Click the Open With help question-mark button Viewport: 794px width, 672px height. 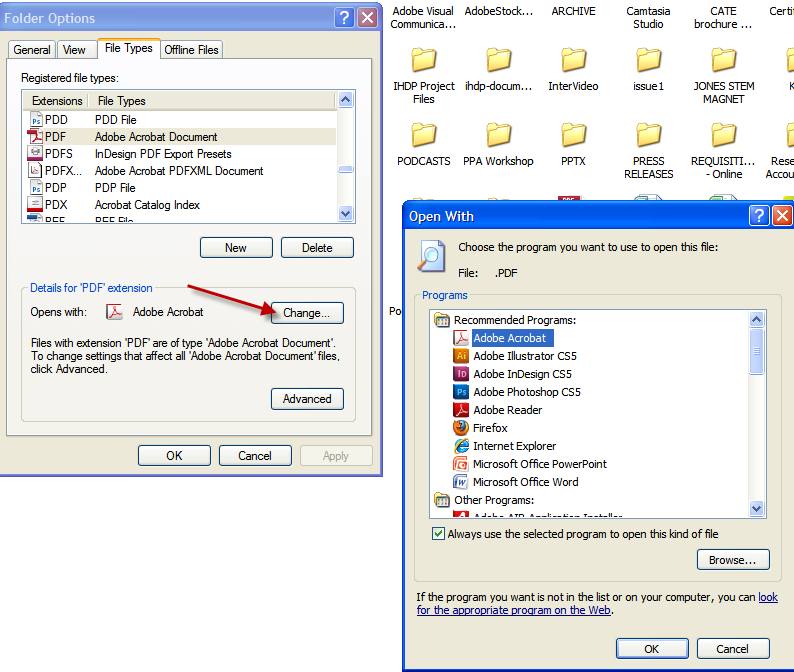point(759,216)
